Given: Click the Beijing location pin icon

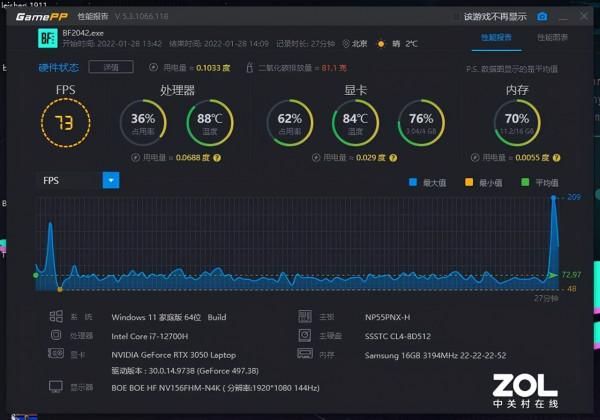Looking at the screenshot, I should pyautogui.click(x=346, y=44).
